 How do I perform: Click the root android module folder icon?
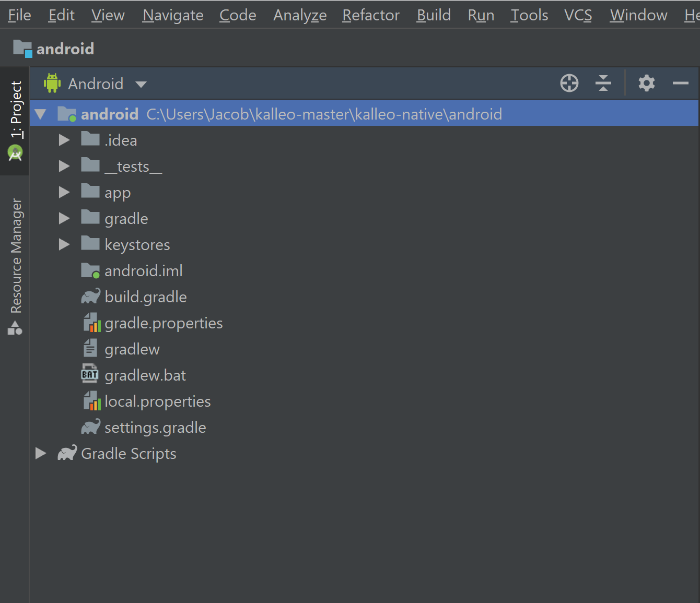coord(67,114)
